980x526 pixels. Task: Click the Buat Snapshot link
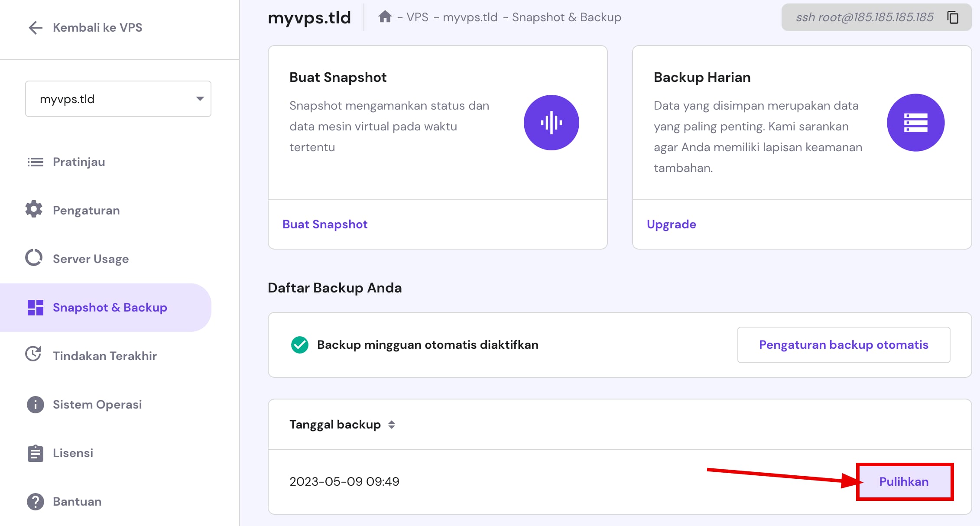click(x=325, y=224)
